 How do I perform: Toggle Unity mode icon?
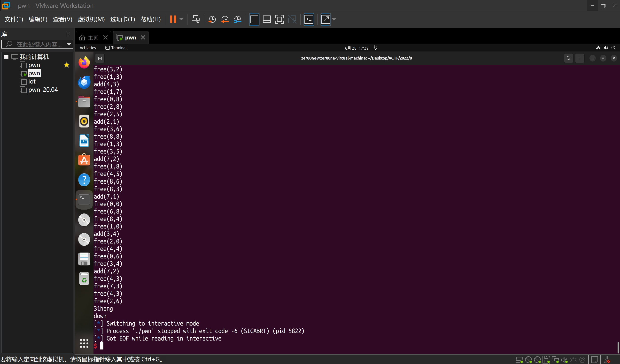[x=292, y=19]
